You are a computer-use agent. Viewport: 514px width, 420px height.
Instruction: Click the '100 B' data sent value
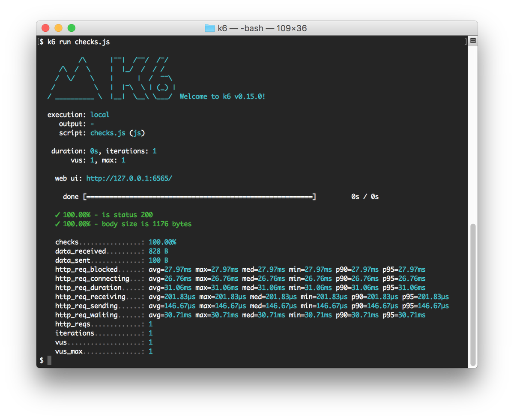158,260
